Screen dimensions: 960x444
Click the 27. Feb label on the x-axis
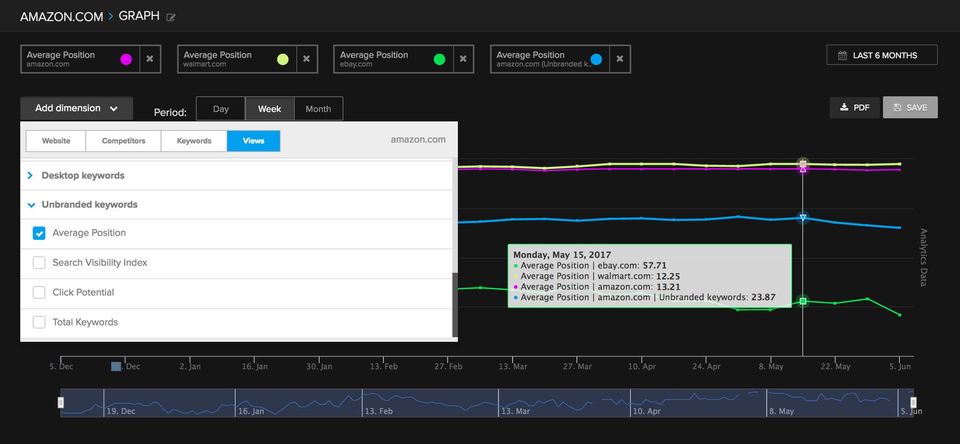448,367
